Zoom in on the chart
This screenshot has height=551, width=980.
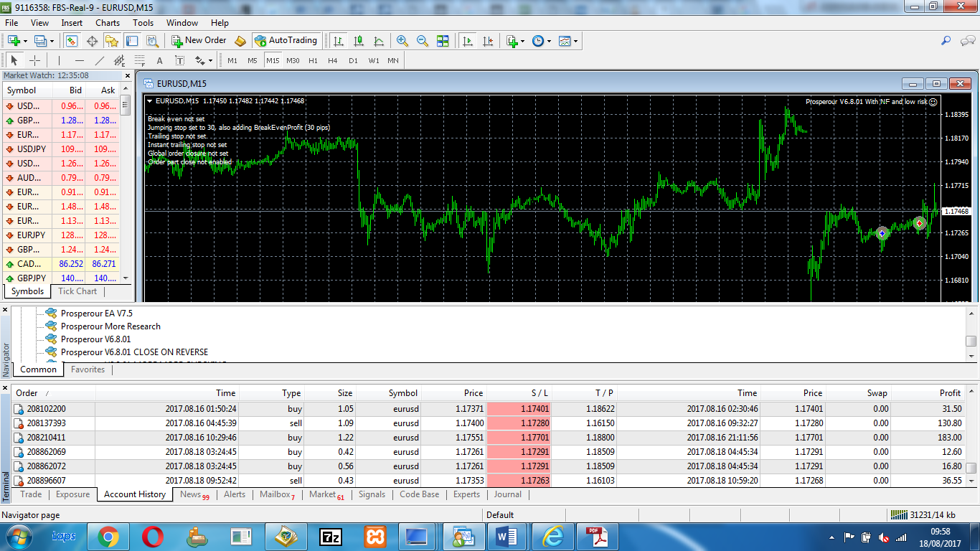(x=402, y=41)
